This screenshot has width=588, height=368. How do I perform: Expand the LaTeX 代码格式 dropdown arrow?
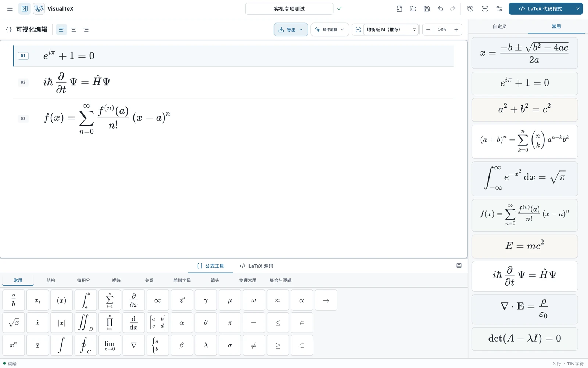click(578, 9)
